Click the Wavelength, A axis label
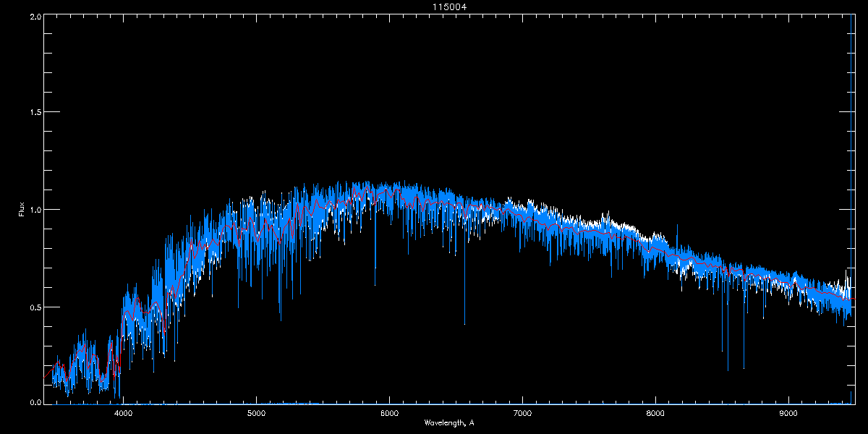 (449, 422)
